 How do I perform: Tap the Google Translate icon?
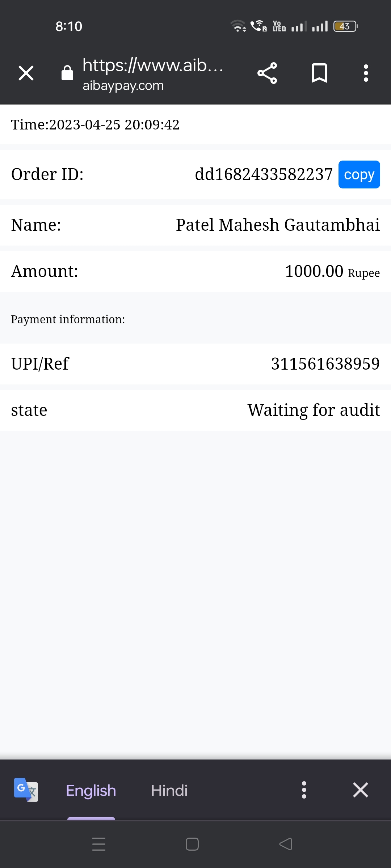26,790
